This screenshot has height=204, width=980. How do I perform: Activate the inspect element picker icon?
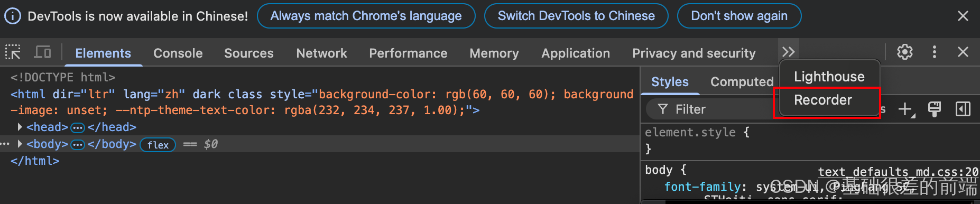pos(13,52)
